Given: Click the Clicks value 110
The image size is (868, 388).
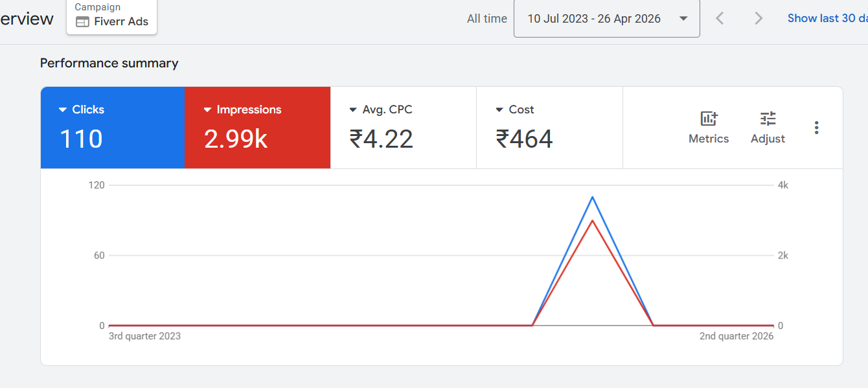Looking at the screenshot, I should pyautogui.click(x=81, y=139).
